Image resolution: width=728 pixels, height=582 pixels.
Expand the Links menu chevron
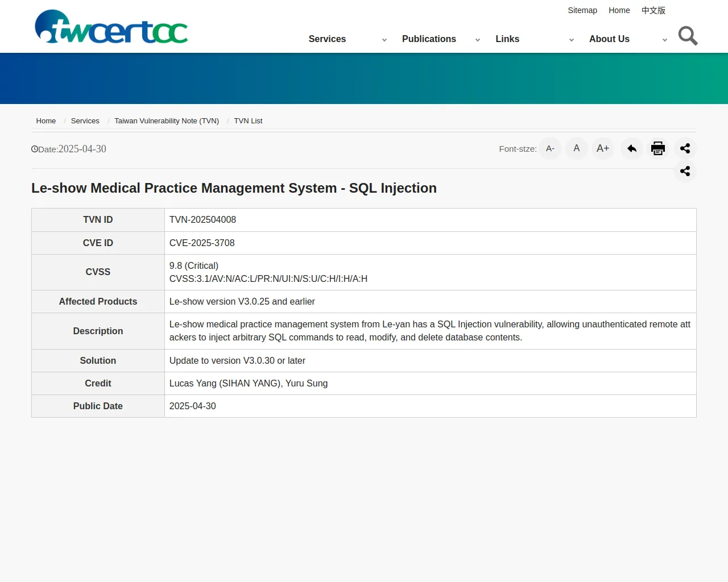(572, 40)
